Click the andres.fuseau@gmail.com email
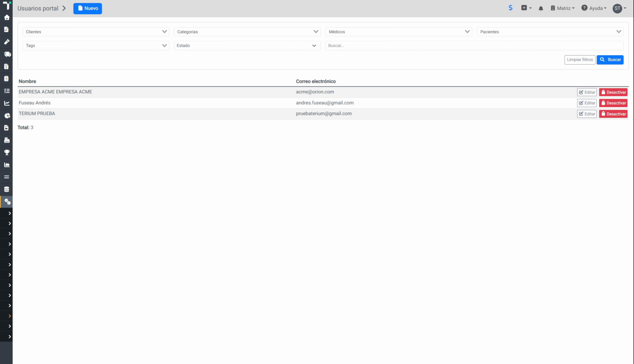The image size is (634, 364). [x=325, y=103]
